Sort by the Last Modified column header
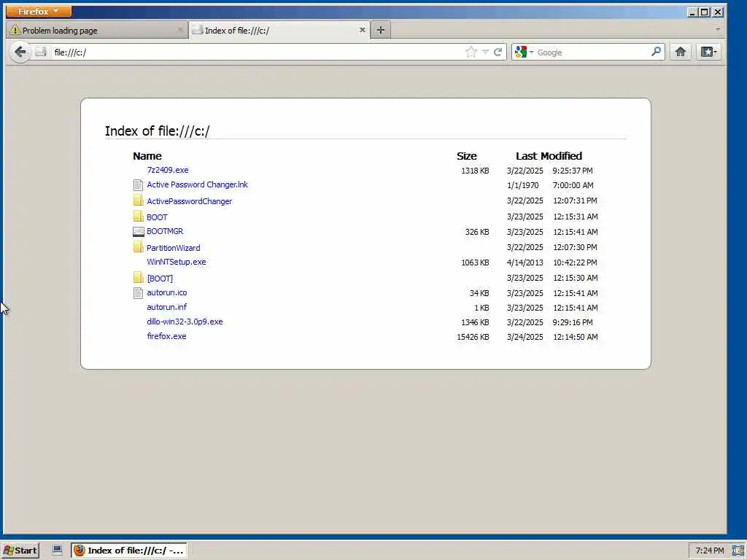 [549, 156]
